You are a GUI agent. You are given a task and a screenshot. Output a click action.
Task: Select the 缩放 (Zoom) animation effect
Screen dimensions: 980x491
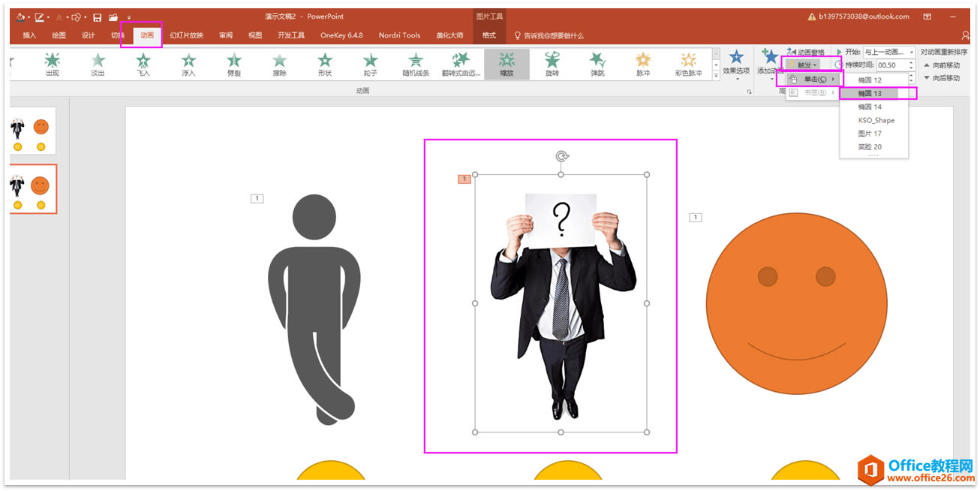pyautogui.click(x=507, y=65)
